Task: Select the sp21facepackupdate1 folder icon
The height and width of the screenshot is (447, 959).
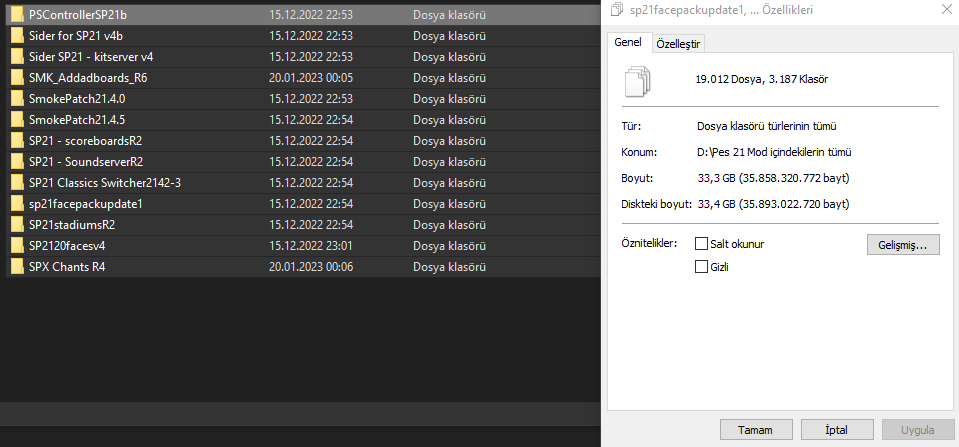Action: pos(17,203)
